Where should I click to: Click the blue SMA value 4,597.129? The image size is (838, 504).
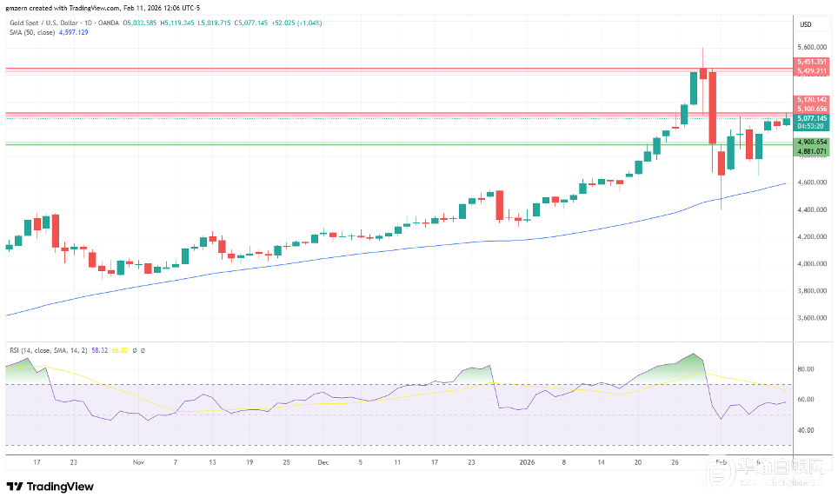pyautogui.click(x=71, y=32)
